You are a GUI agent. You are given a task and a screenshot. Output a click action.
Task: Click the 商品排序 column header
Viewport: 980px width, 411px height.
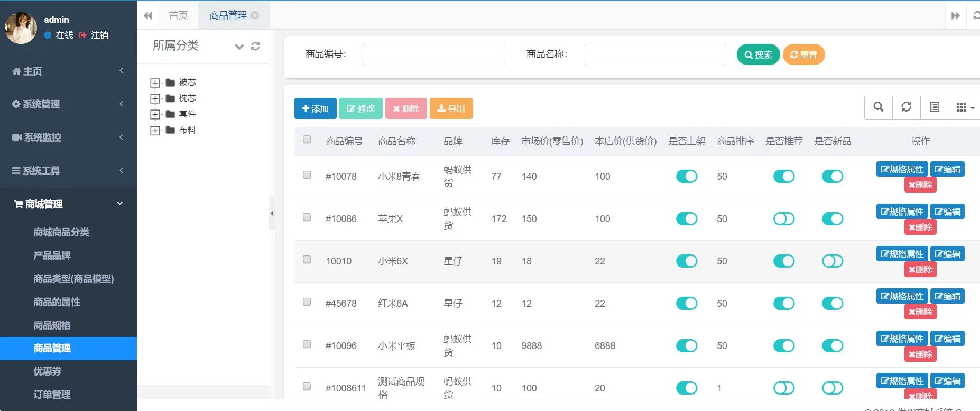tap(735, 141)
